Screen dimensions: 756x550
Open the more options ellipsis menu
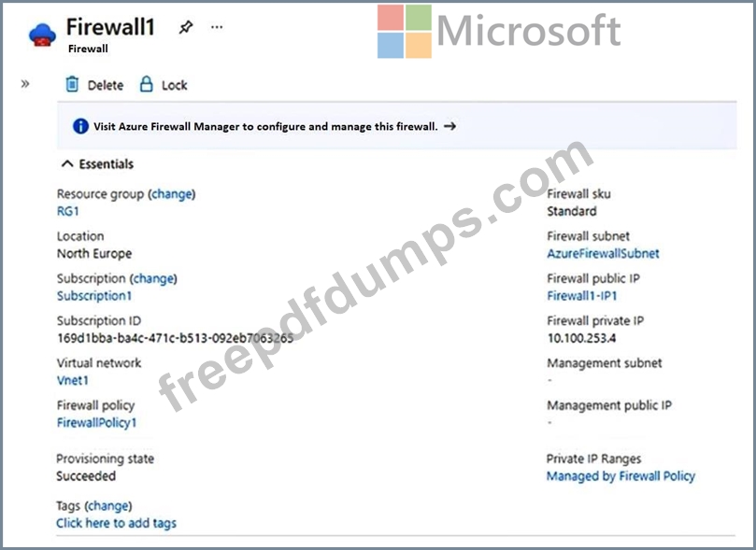coord(217,28)
